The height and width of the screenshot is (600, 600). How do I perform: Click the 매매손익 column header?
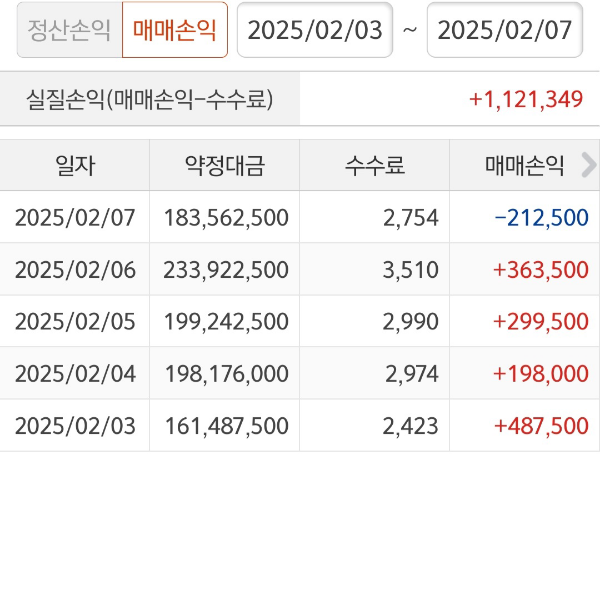pyautogui.click(x=525, y=165)
